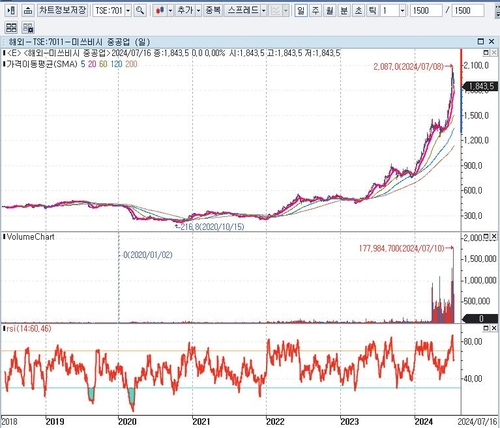Open the 추가 dropdown arrow
The width and height of the screenshot is (500, 428).
198,11
